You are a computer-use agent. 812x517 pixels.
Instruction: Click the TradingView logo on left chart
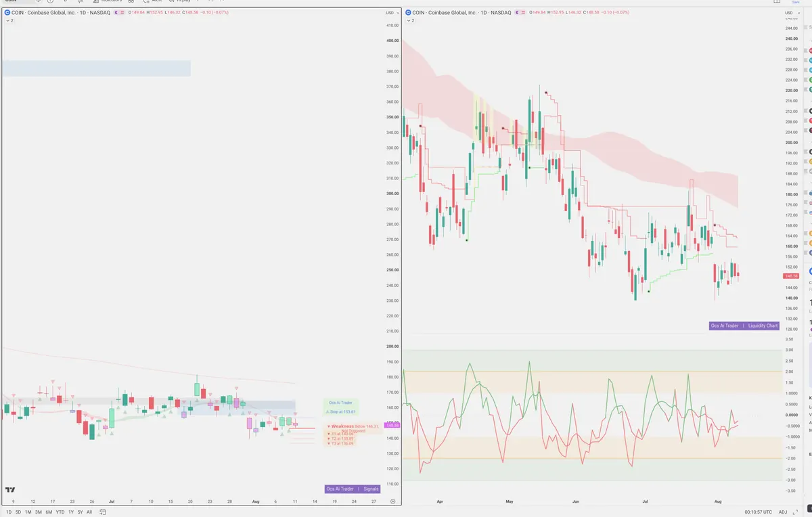11,490
